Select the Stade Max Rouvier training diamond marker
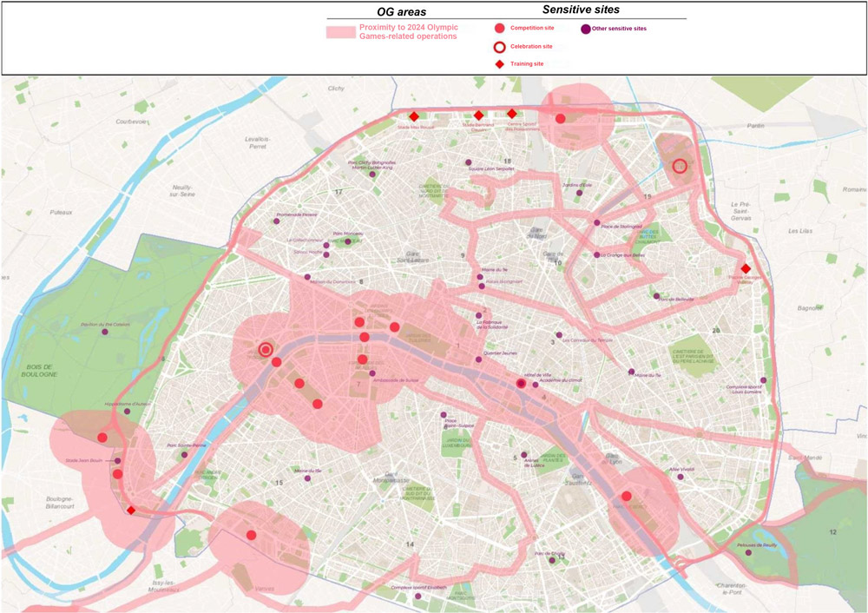 tap(414, 116)
